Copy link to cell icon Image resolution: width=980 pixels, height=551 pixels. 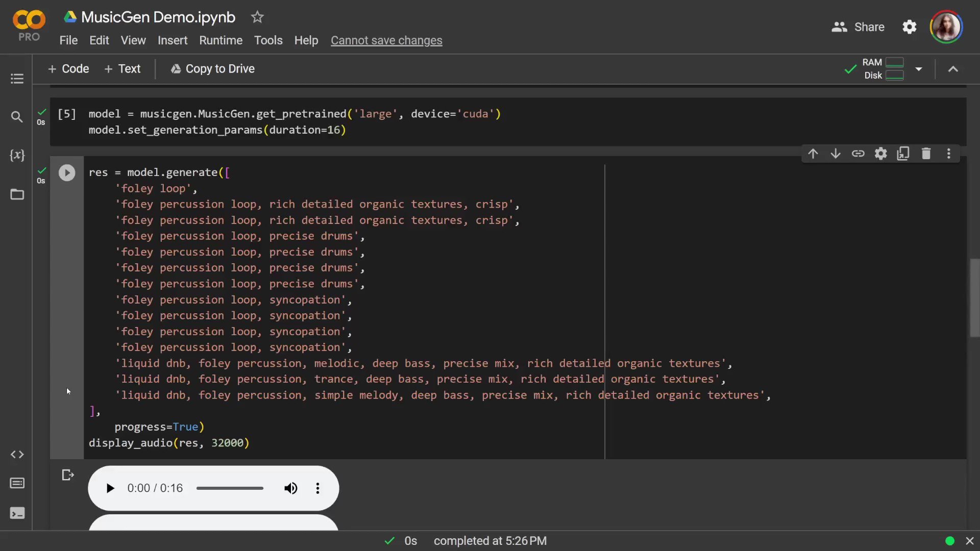[x=858, y=154]
